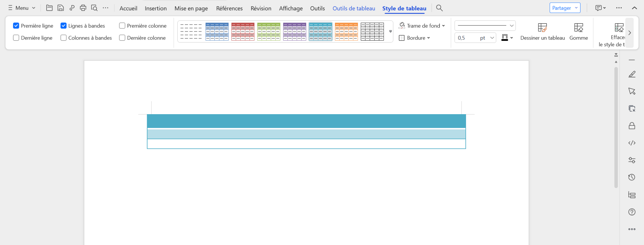Expand the table styles gallery
644x245 pixels.
[390, 31]
